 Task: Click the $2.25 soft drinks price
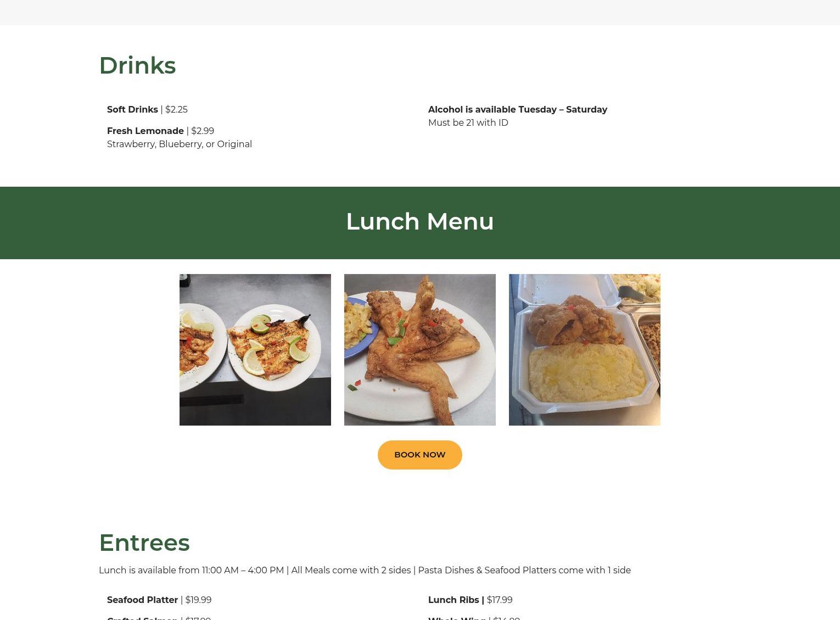176,109
